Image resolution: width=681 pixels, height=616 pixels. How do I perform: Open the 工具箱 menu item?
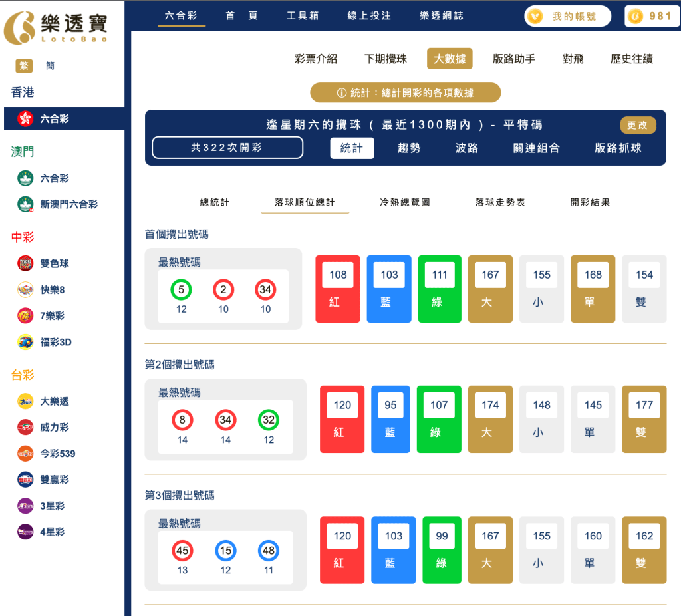pyautogui.click(x=303, y=15)
